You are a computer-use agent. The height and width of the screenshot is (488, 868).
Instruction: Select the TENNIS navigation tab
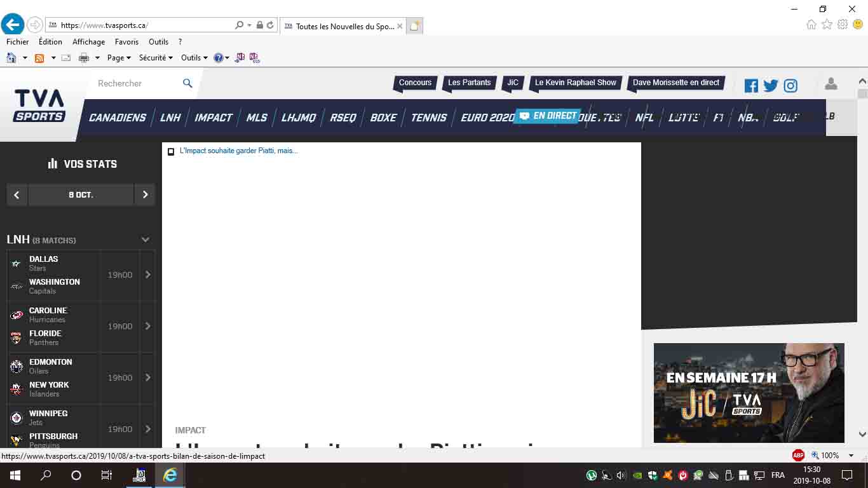pyautogui.click(x=429, y=118)
